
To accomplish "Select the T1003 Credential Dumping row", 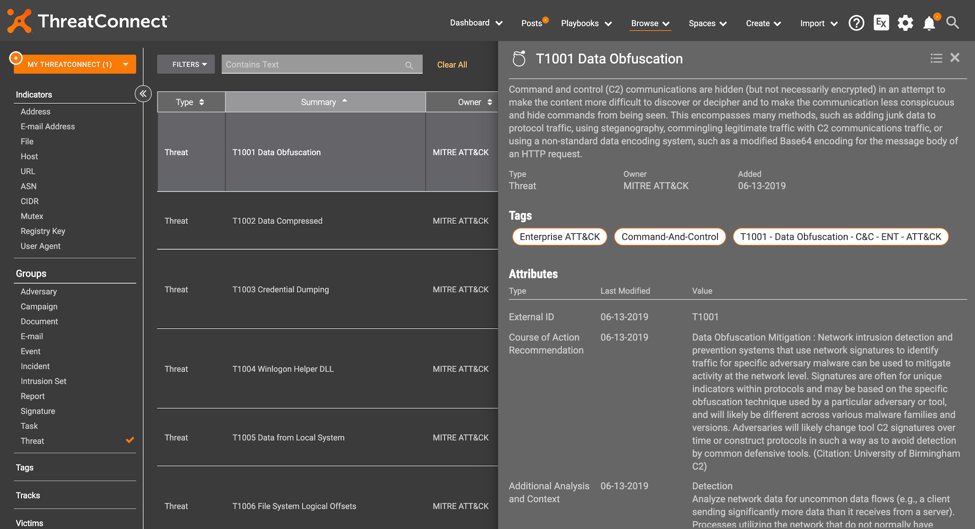I will (328, 289).
